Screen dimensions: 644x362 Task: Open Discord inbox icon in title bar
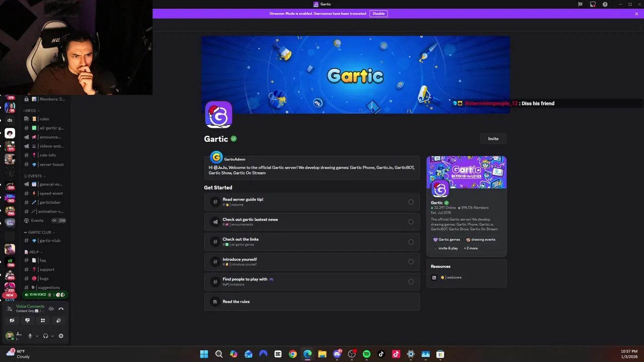pos(593,4)
